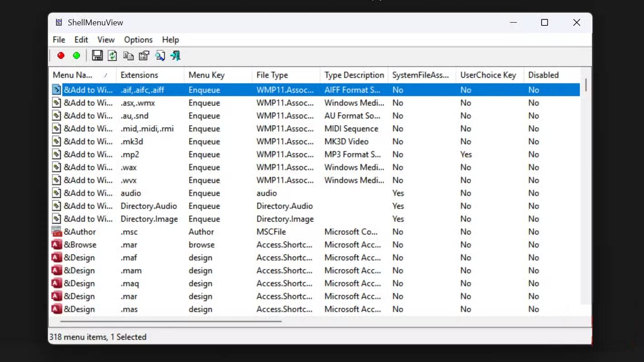Click the Access icon of the .maf row
The image size is (644, 362).
[x=57, y=257]
